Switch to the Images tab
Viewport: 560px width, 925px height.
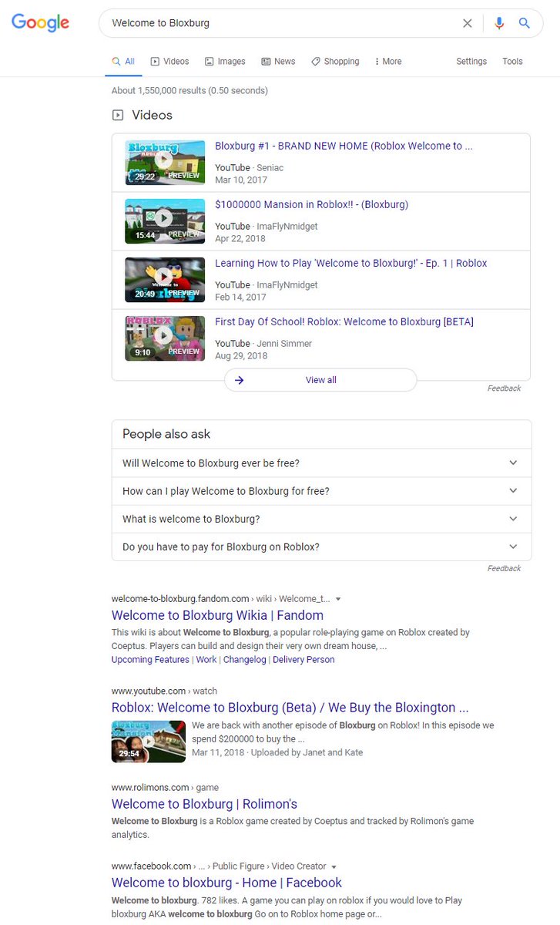coord(225,62)
